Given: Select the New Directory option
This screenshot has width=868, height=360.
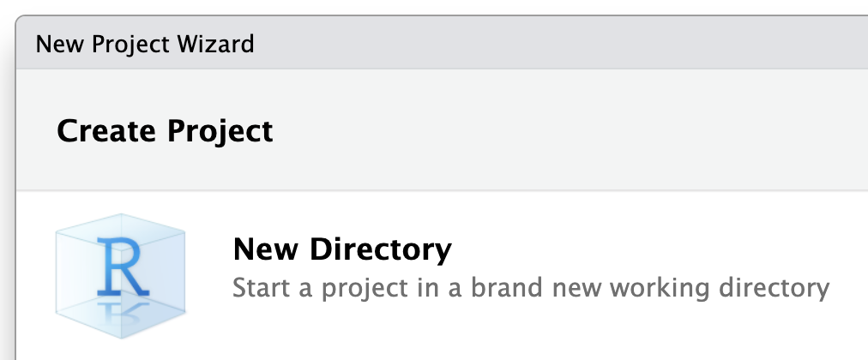Looking at the screenshot, I should [442, 275].
